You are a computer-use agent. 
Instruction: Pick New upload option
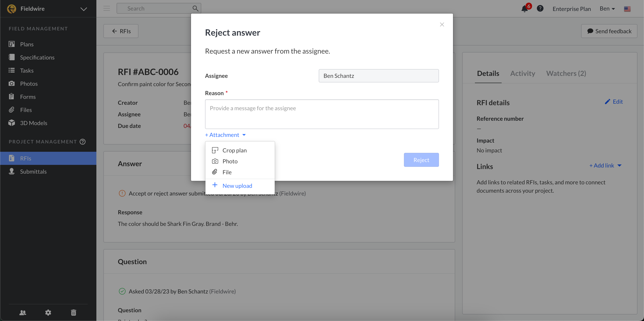point(237,186)
